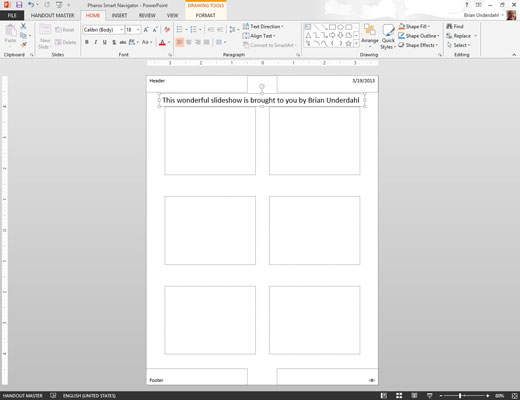Open the Handout Master tab
Image resolution: width=520 pixels, height=400 pixels.
point(52,15)
